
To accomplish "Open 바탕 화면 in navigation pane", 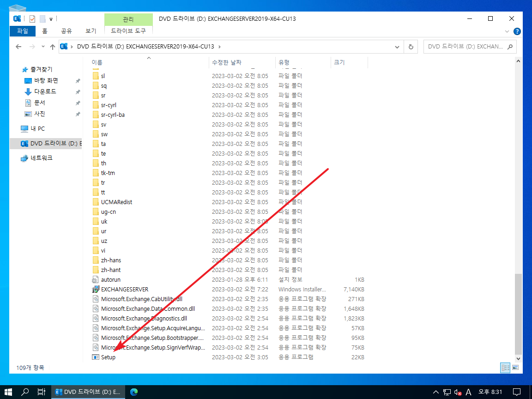I will pos(46,80).
